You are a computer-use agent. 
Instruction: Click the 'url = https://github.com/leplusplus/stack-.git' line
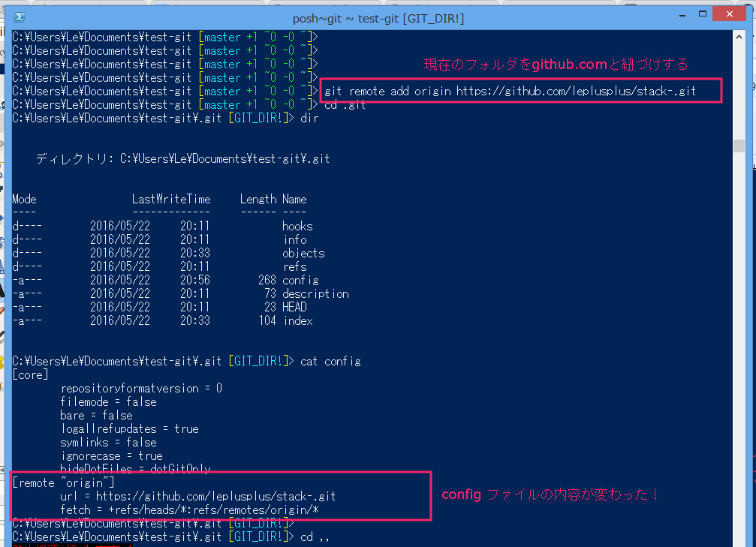pyautogui.click(x=197, y=496)
